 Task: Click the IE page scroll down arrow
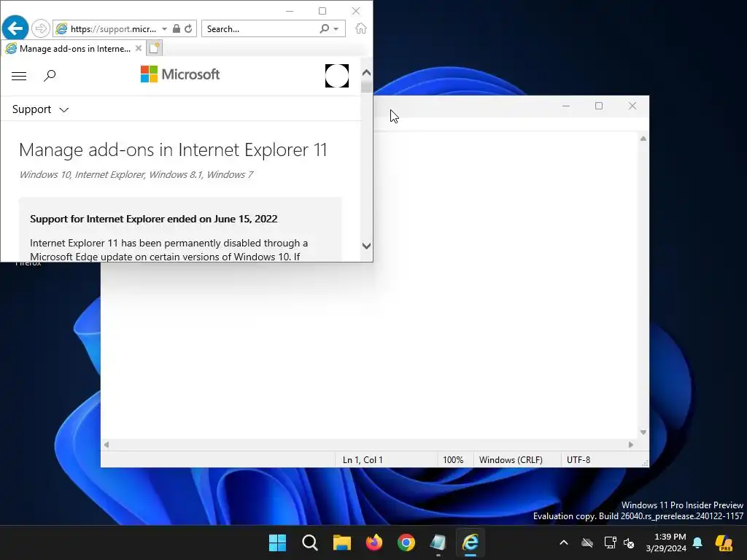366,246
